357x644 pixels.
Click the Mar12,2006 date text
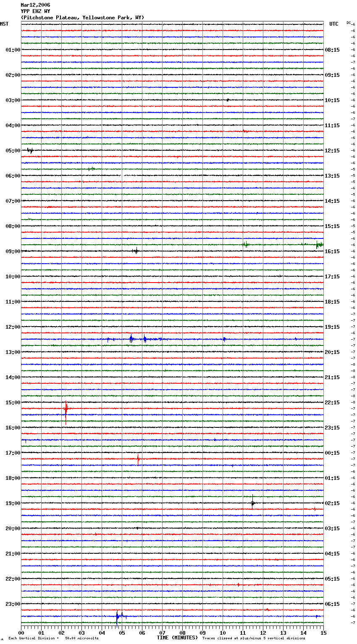(35, 5)
